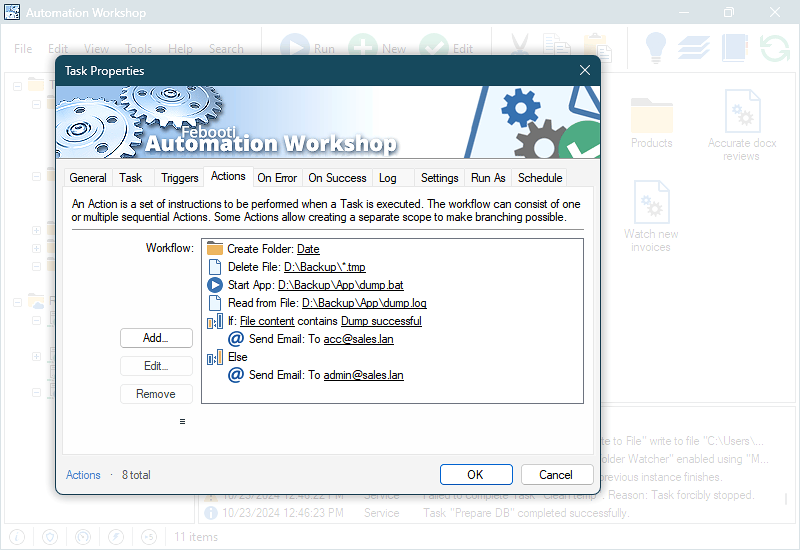
Task: Open the Search menu in main window
Action: 226,49
